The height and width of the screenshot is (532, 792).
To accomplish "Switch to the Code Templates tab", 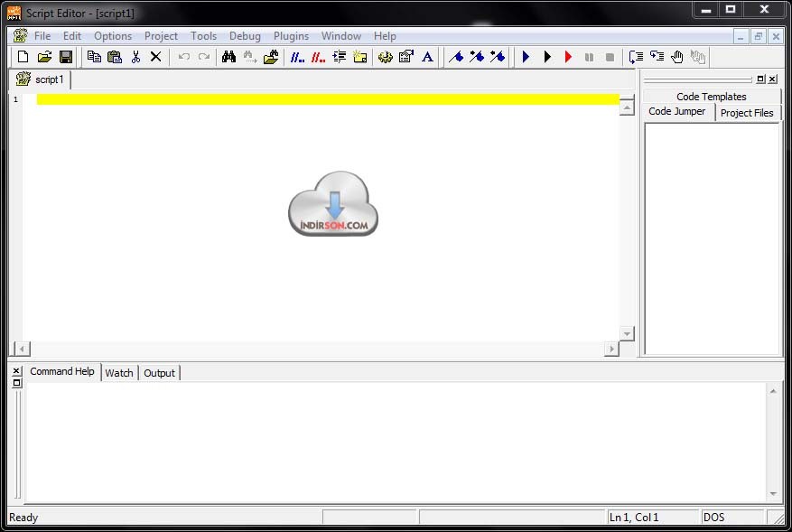I will point(712,97).
